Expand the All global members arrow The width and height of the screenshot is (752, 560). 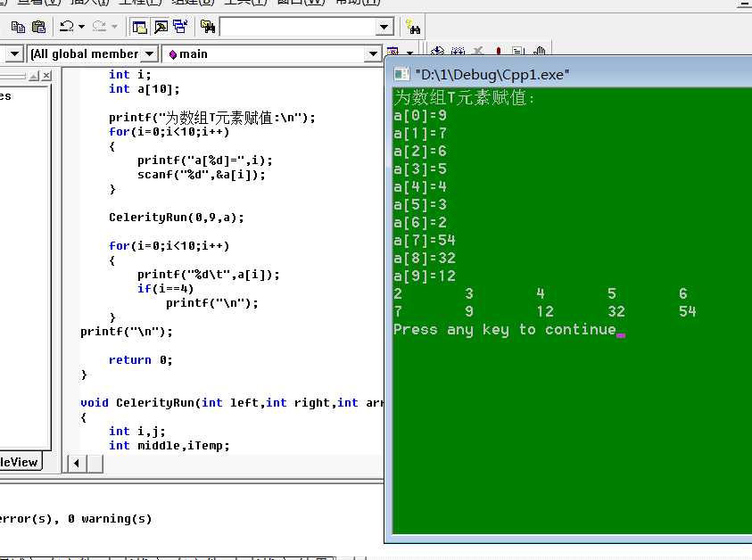click(x=150, y=54)
